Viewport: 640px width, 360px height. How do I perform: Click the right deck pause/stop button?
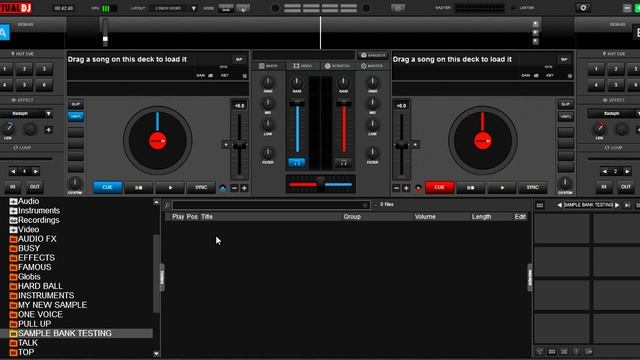[470, 187]
